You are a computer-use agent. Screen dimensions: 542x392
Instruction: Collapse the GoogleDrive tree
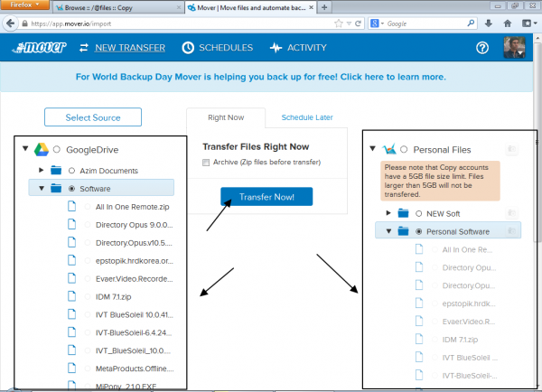[x=25, y=149]
